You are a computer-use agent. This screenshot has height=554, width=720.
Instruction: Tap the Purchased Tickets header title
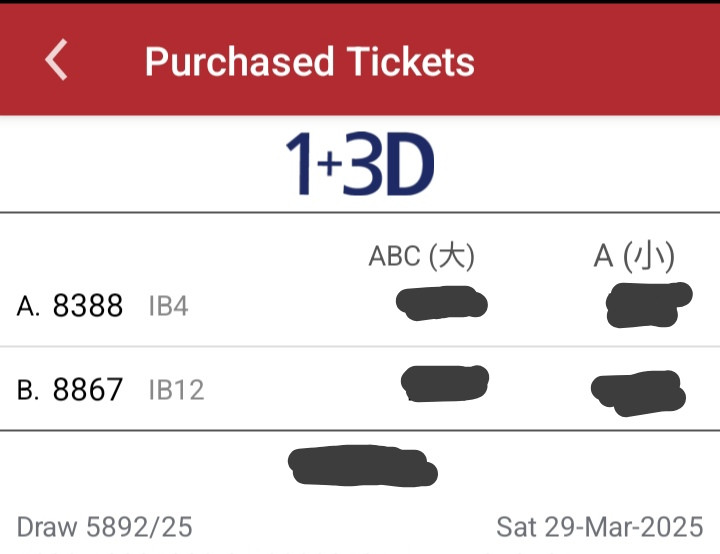pyautogui.click(x=310, y=62)
